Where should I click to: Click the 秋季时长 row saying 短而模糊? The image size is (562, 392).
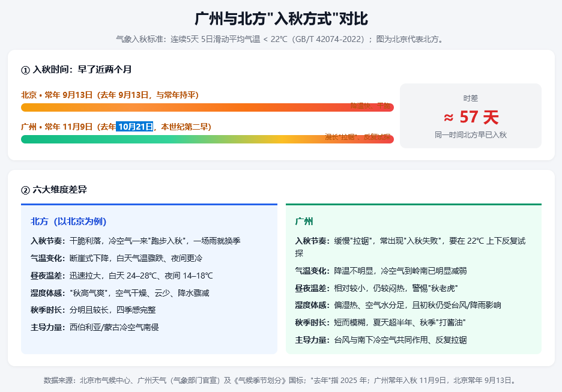tap(380, 322)
